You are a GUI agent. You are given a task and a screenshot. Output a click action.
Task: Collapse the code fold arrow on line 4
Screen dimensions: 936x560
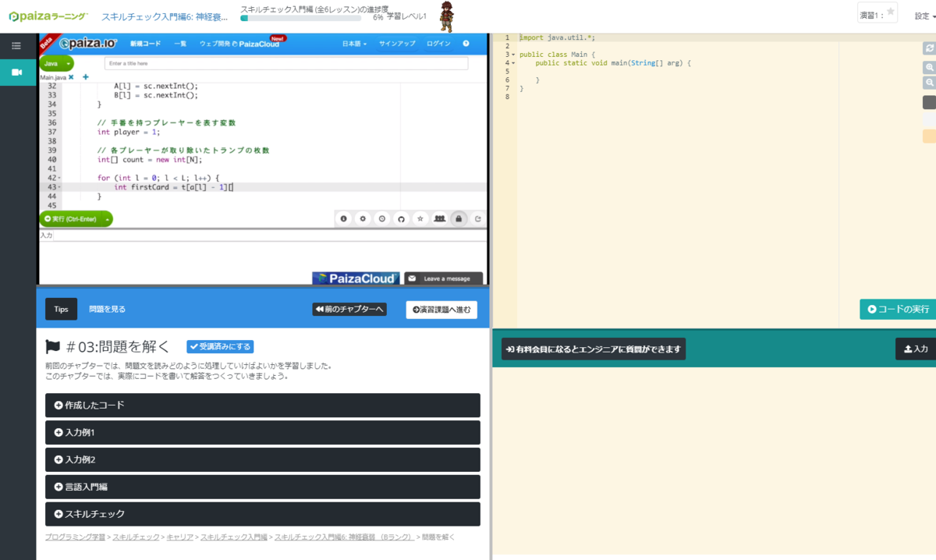click(513, 62)
